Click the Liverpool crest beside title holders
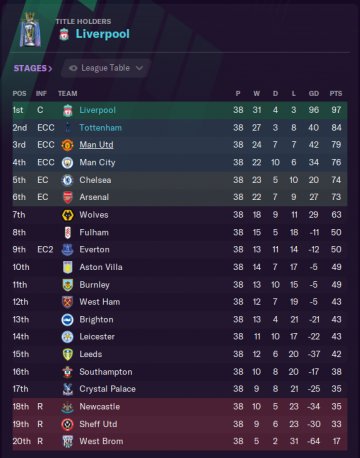360x458 pixels. [64, 34]
